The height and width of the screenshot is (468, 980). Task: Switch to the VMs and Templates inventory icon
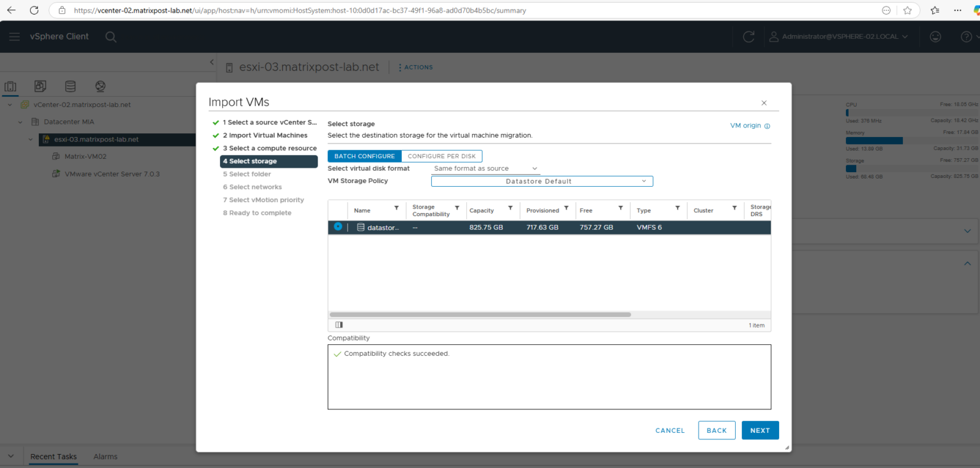pyautogui.click(x=40, y=85)
